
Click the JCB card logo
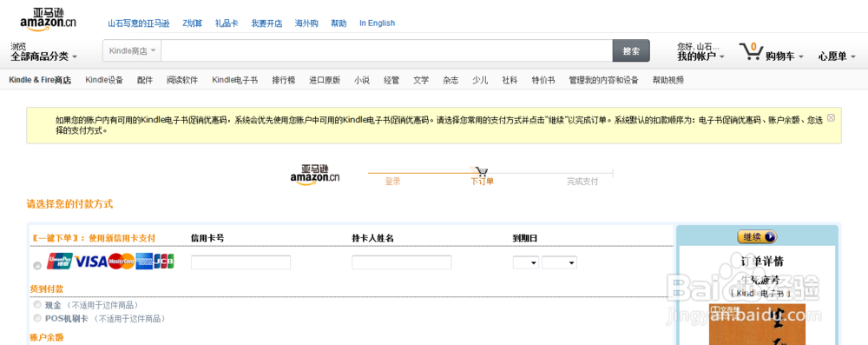pos(164,262)
